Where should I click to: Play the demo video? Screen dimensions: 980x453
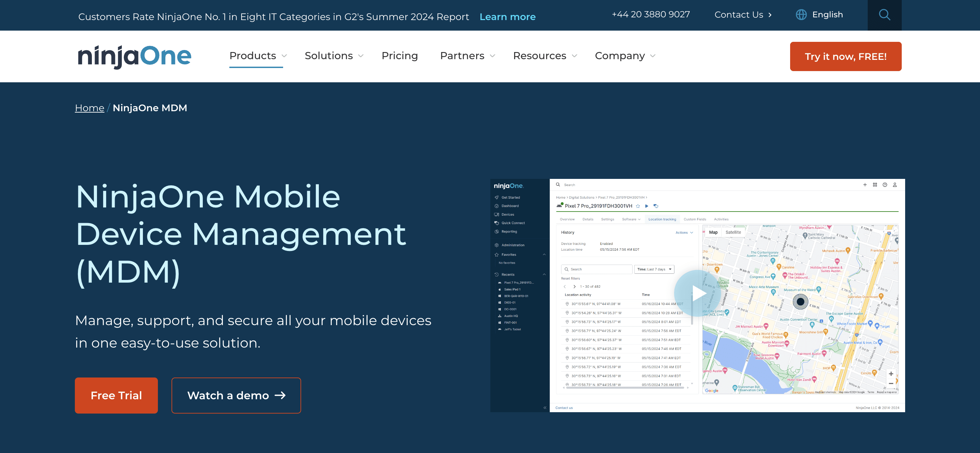pyautogui.click(x=697, y=293)
